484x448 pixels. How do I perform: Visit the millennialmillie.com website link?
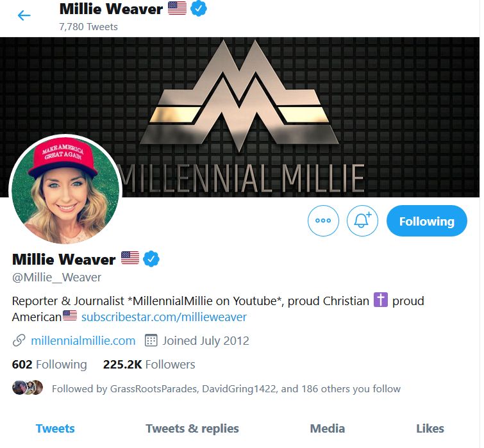coord(83,340)
